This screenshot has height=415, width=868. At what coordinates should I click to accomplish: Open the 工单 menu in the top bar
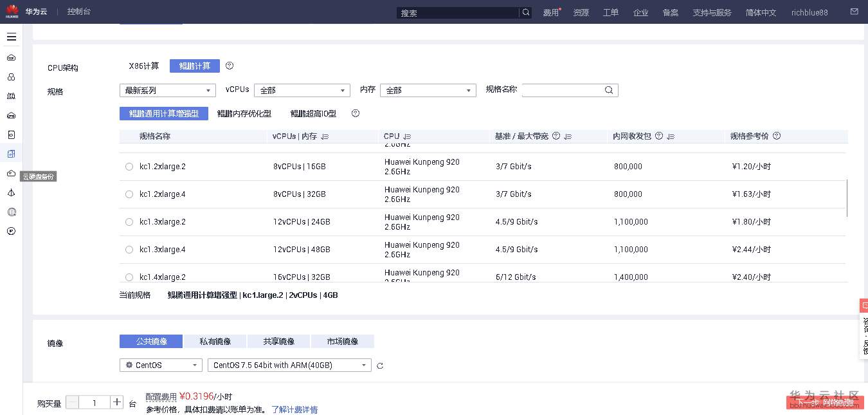611,12
